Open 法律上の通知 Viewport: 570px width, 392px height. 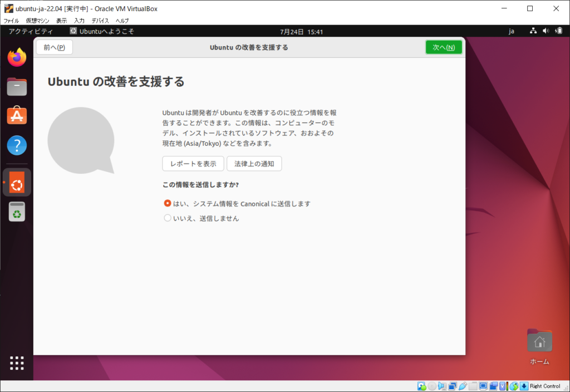coord(254,164)
